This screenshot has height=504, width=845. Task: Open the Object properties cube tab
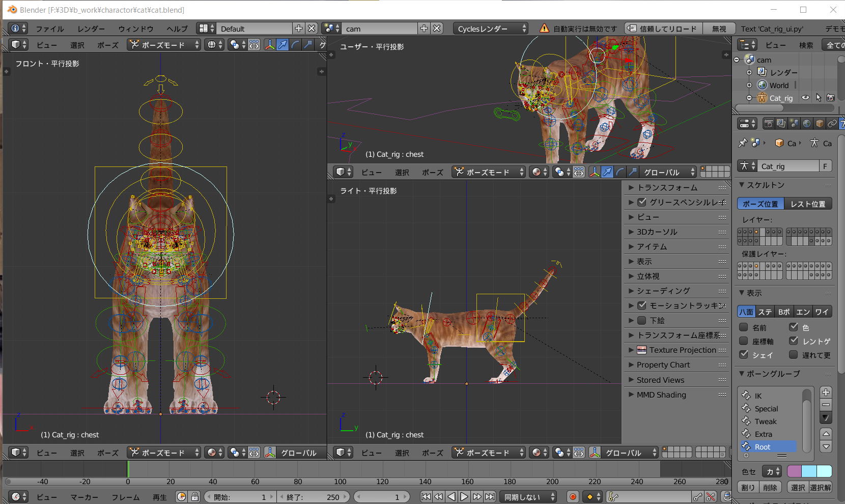(819, 124)
